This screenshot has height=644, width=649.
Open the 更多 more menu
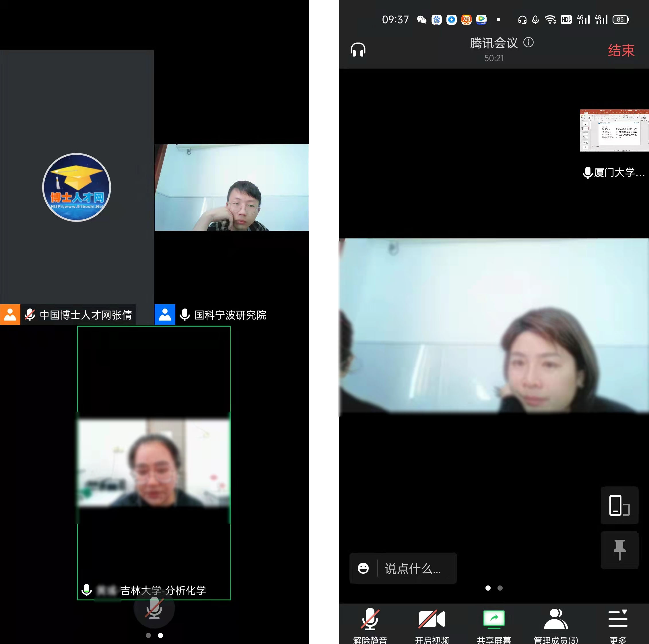click(x=618, y=626)
